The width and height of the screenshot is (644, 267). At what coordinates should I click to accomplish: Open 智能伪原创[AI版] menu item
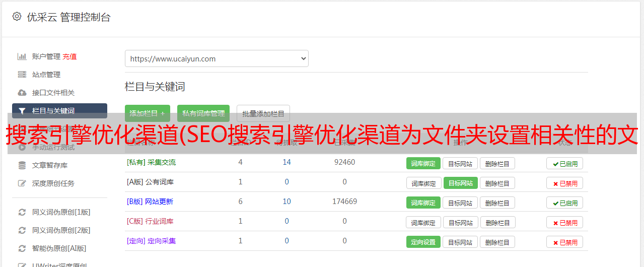[59, 248]
